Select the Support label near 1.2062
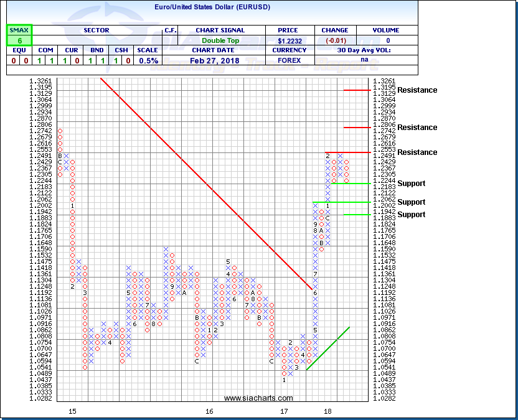 pyautogui.click(x=412, y=202)
